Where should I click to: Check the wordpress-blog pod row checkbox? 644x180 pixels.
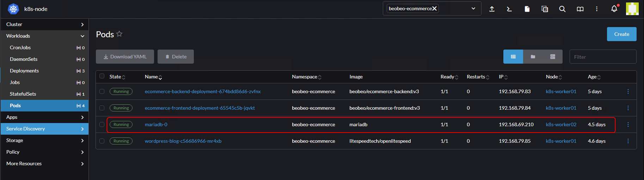tap(102, 141)
